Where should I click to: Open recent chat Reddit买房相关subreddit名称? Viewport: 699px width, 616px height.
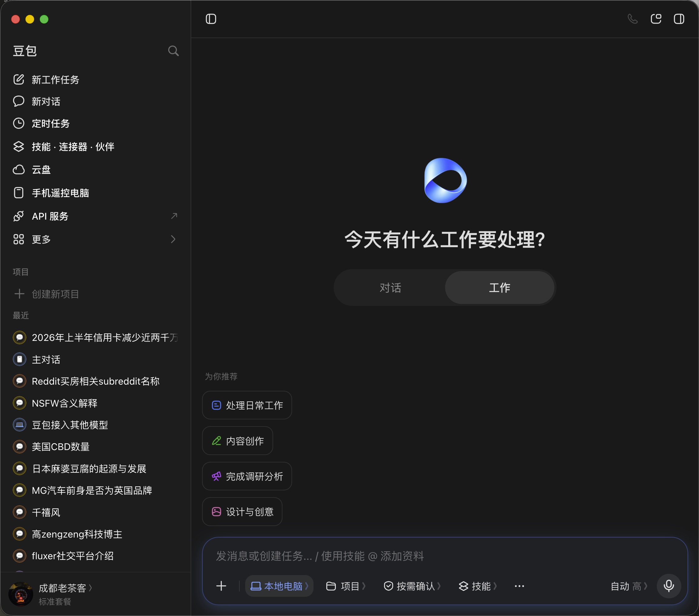pos(95,381)
